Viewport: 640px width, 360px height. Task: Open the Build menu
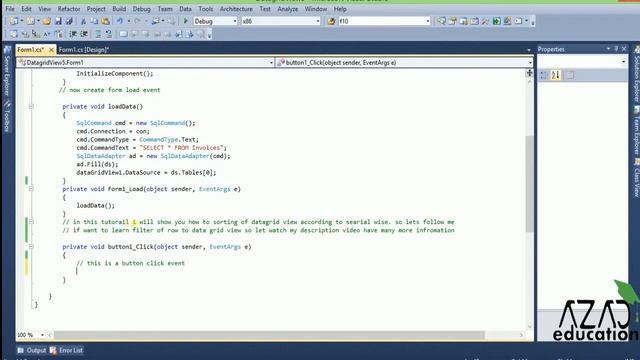click(x=119, y=9)
